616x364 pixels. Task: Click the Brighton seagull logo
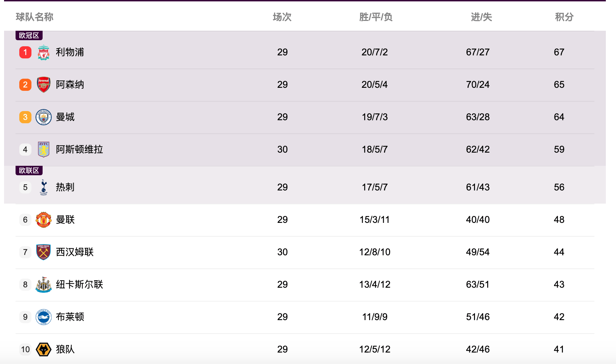pos(44,317)
